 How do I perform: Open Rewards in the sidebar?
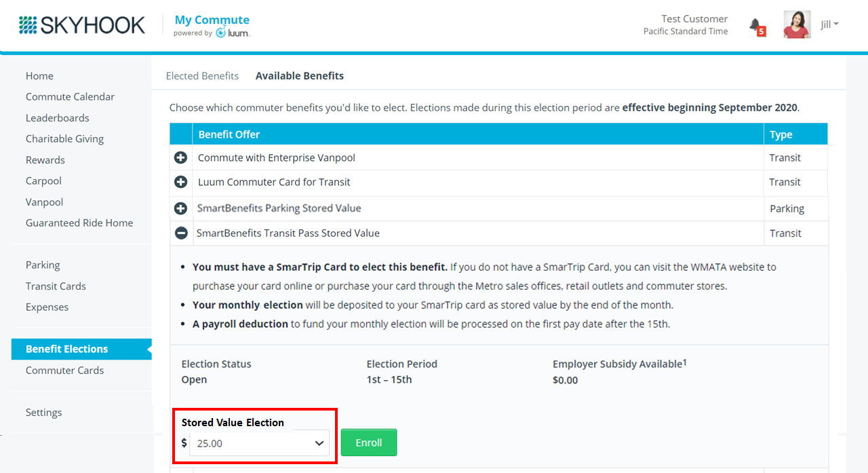(x=45, y=160)
